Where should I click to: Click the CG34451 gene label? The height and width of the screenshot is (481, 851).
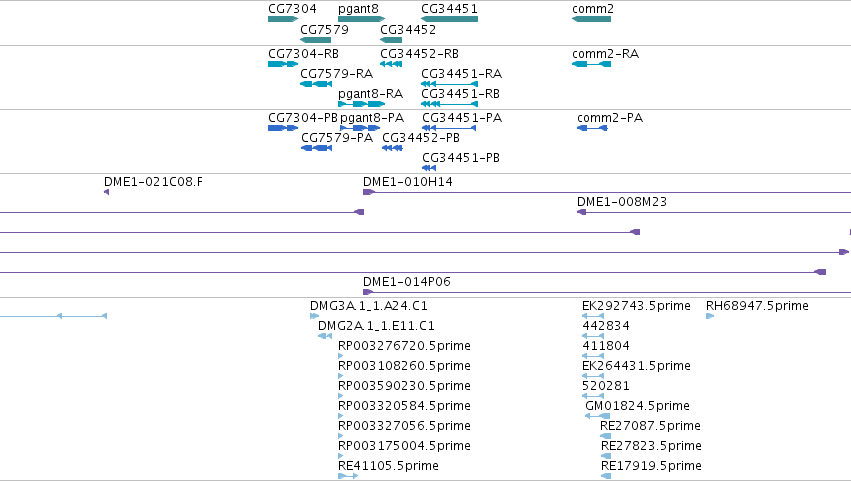click(x=449, y=9)
